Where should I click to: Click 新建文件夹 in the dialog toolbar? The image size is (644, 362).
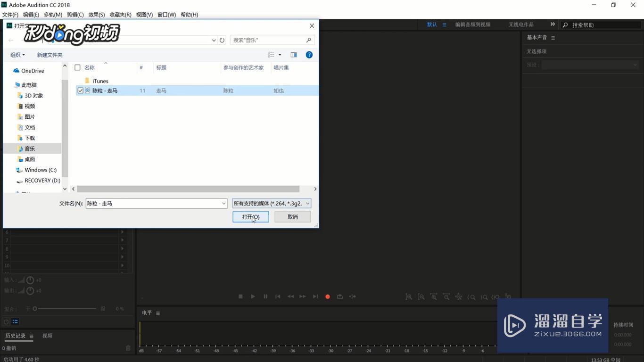coord(50,55)
